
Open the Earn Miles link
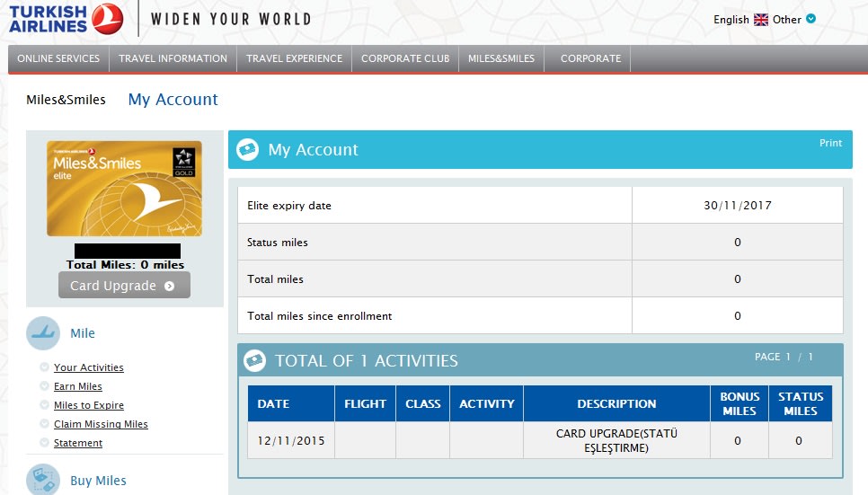point(78,386)
